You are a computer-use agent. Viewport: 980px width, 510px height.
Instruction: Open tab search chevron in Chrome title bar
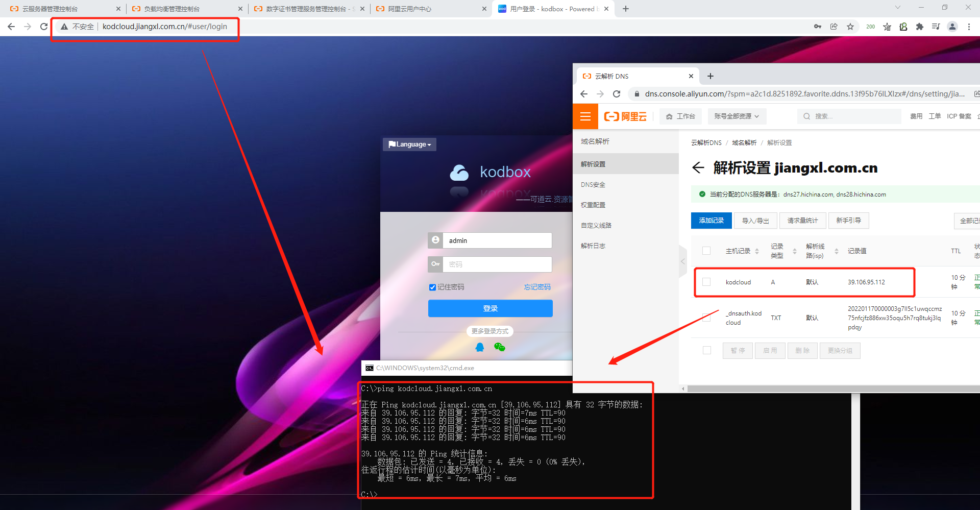[897, 7]
